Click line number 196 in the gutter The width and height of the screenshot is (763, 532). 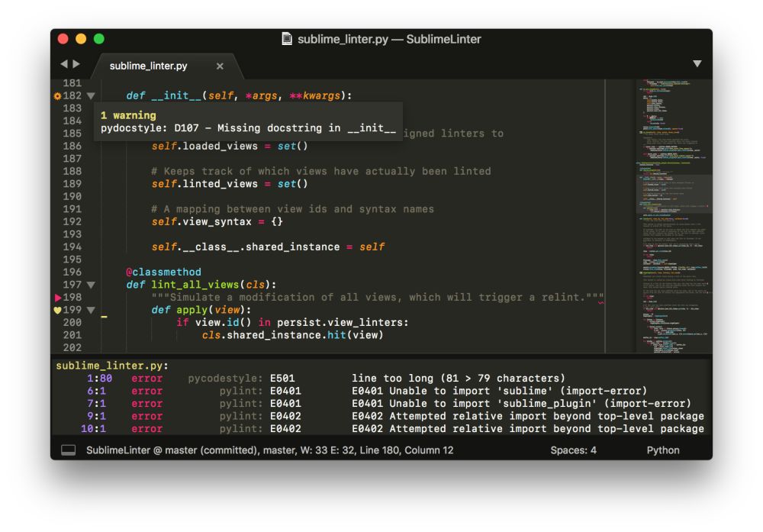tap(72, 272)
